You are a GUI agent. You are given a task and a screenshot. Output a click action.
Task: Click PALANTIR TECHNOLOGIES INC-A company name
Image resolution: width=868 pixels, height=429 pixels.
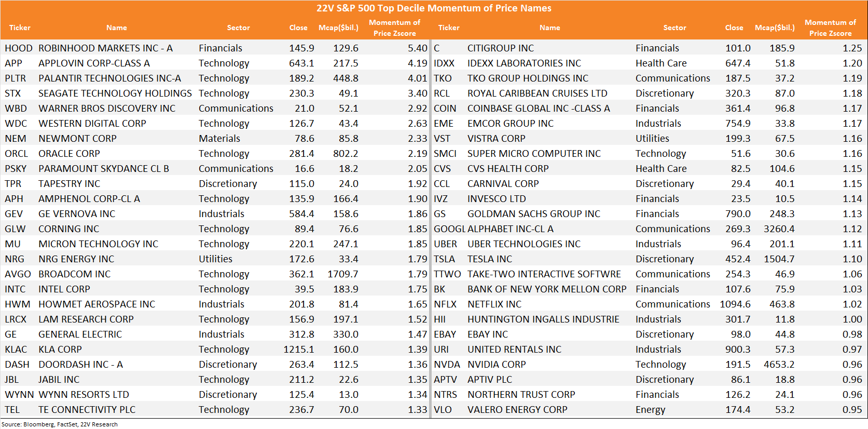point(109,78)
